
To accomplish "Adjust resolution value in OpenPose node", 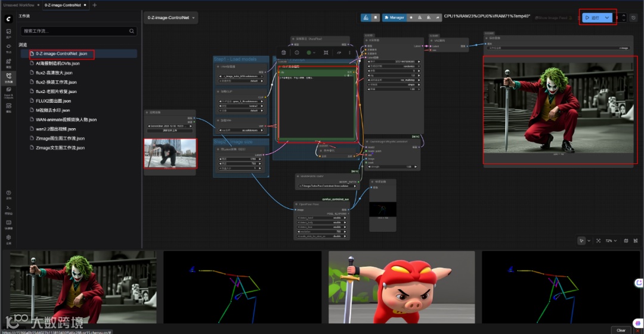I will tap(321, 231).
